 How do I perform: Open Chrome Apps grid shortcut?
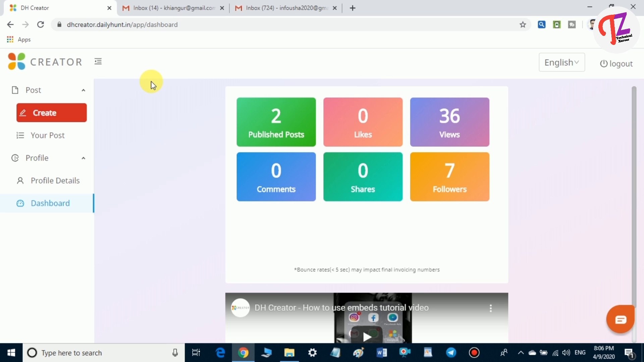(x=10, y=40)
